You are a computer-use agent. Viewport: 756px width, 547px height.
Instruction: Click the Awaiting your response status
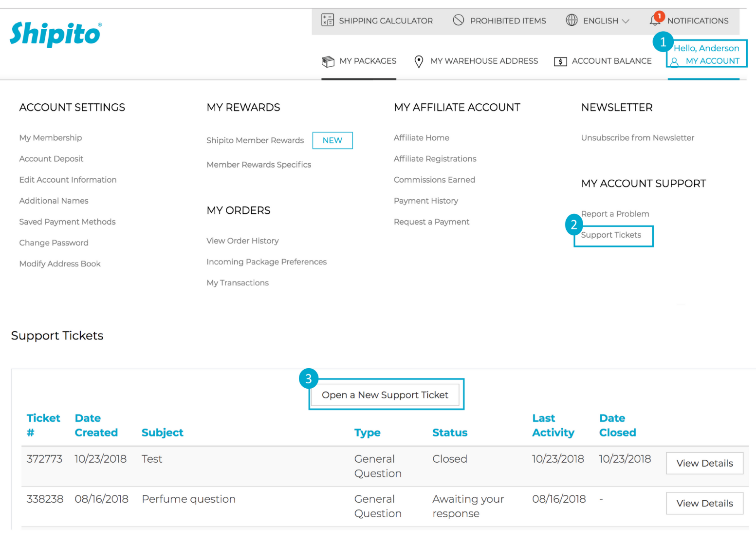(x=468, y=506)
